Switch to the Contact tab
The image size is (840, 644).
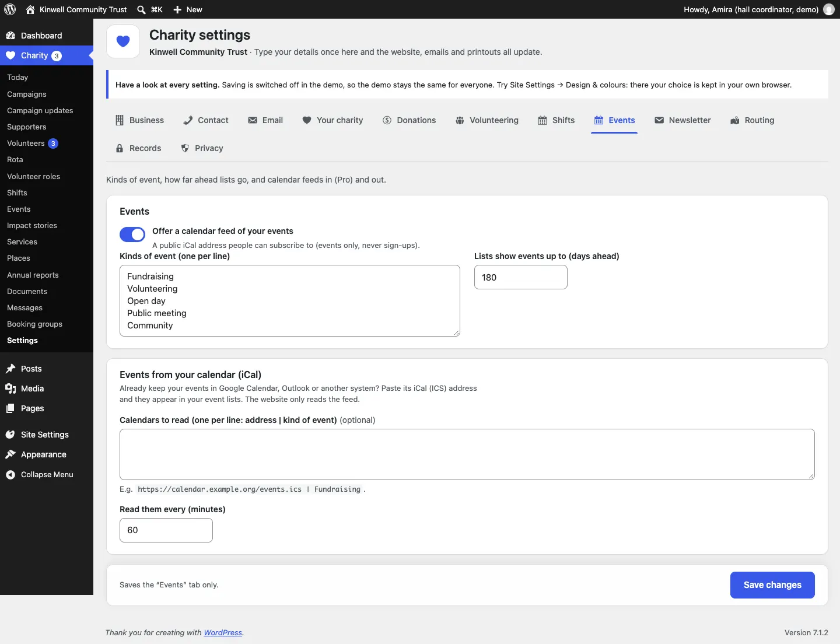coord(205,120)
